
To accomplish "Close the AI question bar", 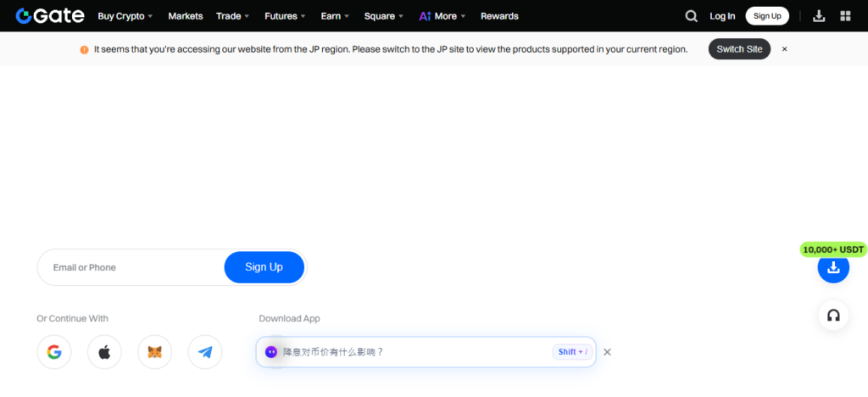I will pos(607,351).
